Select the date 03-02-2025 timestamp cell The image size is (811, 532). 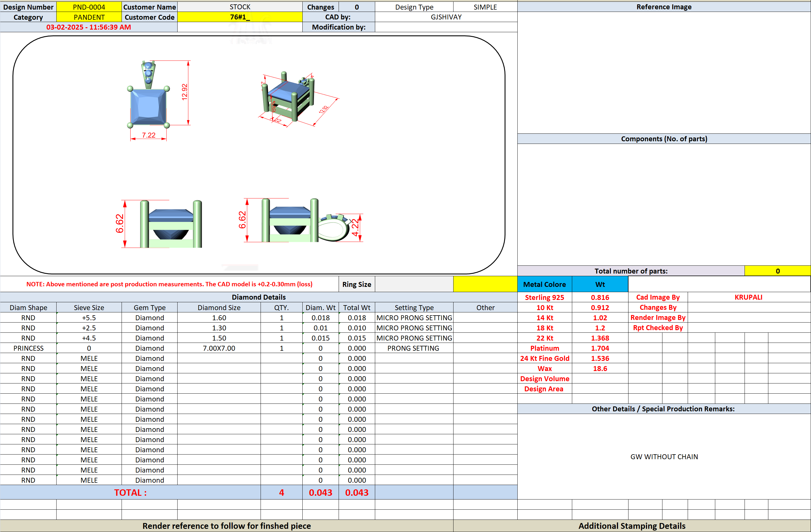pyautogui.click(x=88, y=27)
